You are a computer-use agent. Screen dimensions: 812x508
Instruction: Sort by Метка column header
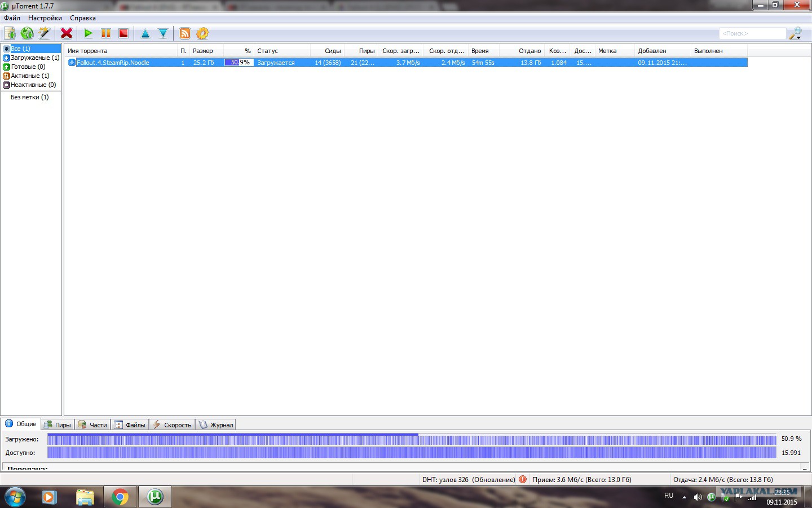coord(615,51)
